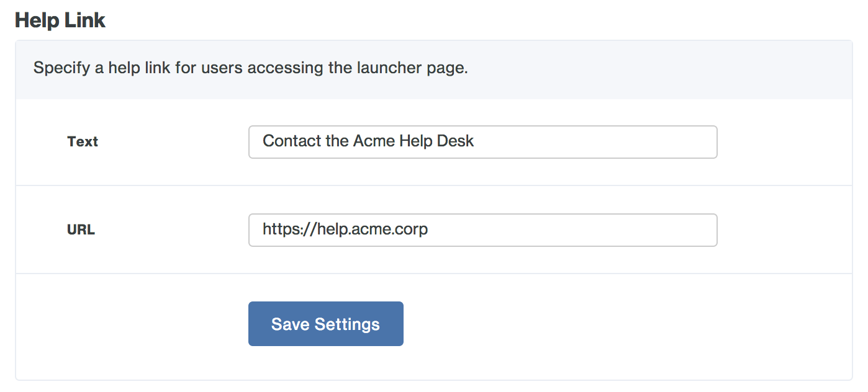The width and height of the screenshot is (868, 392).
Task: Click the URL row label
Action: pos(81,229)
